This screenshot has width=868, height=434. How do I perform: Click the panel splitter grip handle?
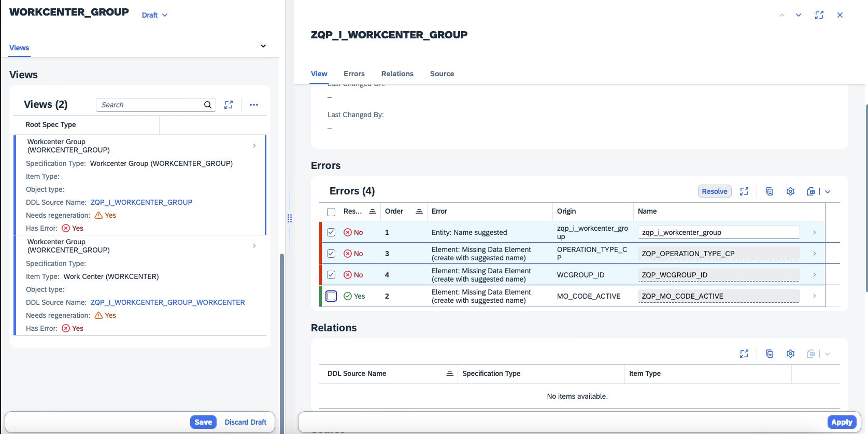tap(290, 218)
